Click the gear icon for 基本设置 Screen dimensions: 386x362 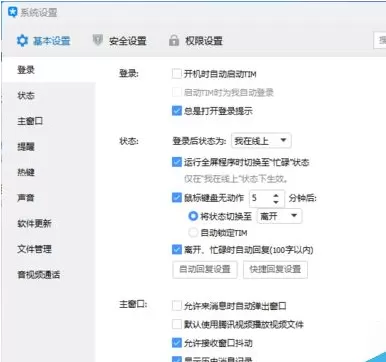click(x=22, y=41)
